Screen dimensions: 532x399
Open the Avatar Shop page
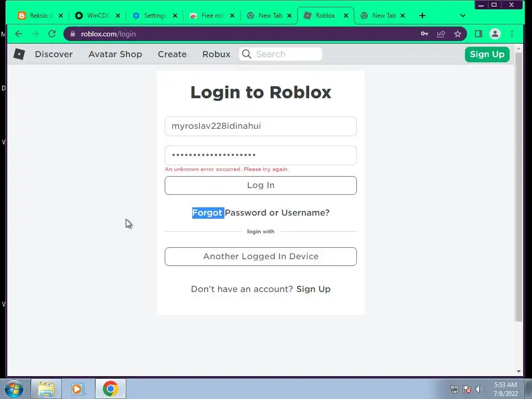[115, 54]
